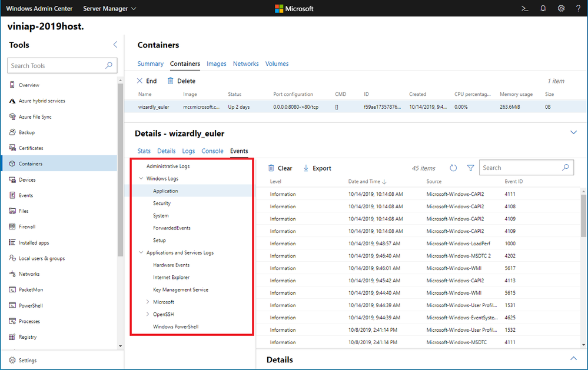588x370 pixels.
Task: Export the events
Action: coord(317,168)
